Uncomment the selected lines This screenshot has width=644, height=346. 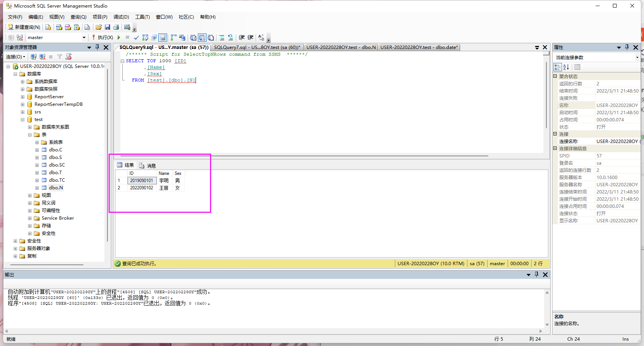230,38
